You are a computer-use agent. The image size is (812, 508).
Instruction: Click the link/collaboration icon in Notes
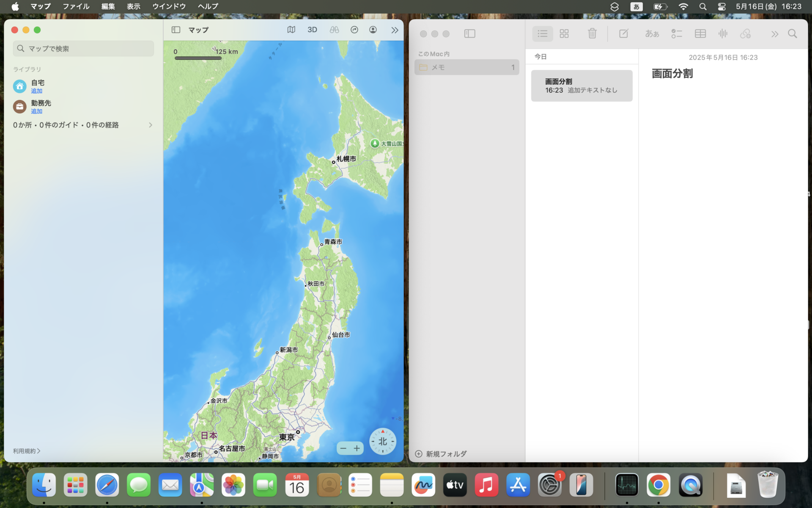point(745,33)
